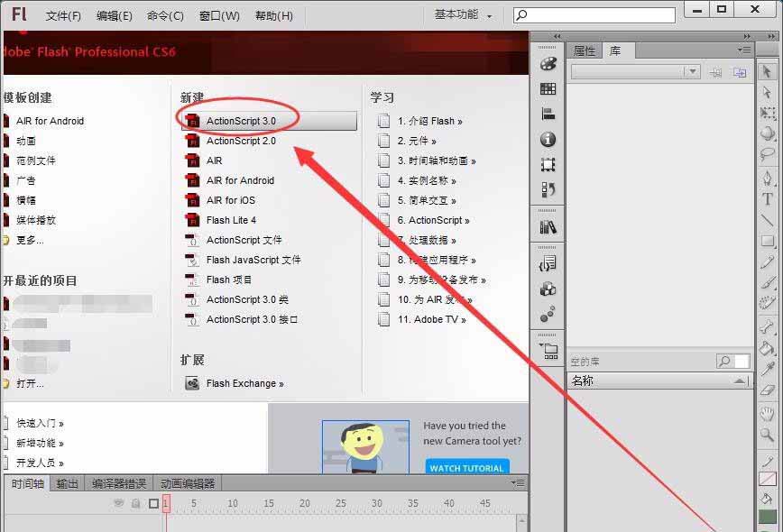Click the pin current library icon

pos(715,73)
